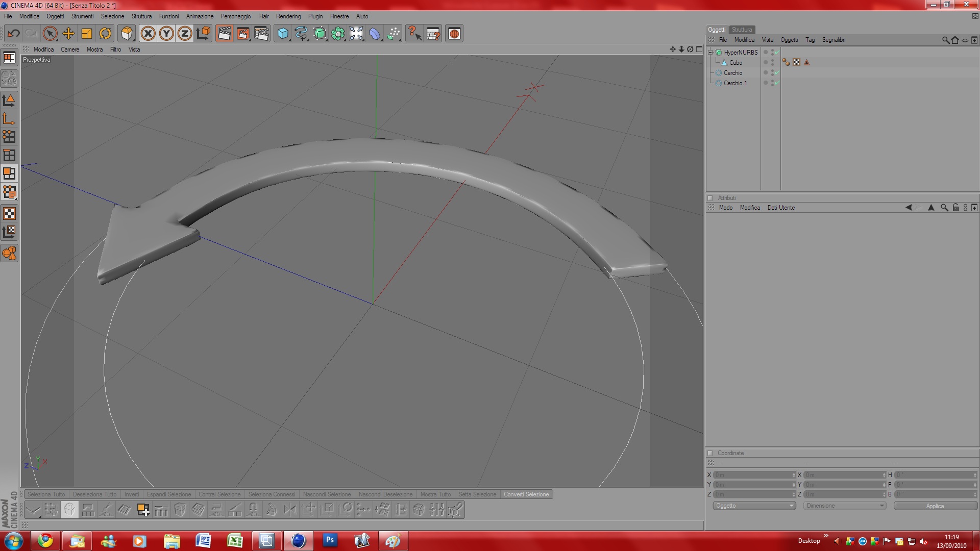This screenshot has height=551, width=980.
Task: Click the HyperNURBS green cube icon
Action: point(719,53)
